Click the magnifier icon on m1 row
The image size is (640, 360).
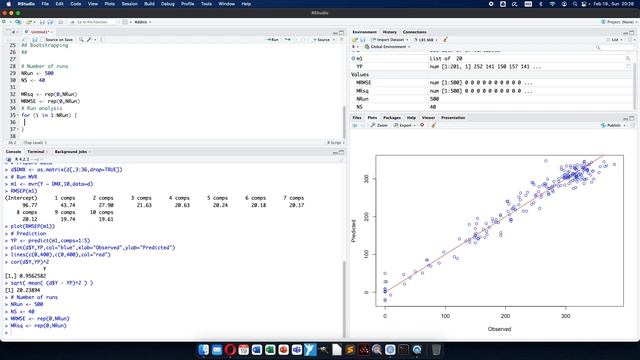tap(628, 59)
